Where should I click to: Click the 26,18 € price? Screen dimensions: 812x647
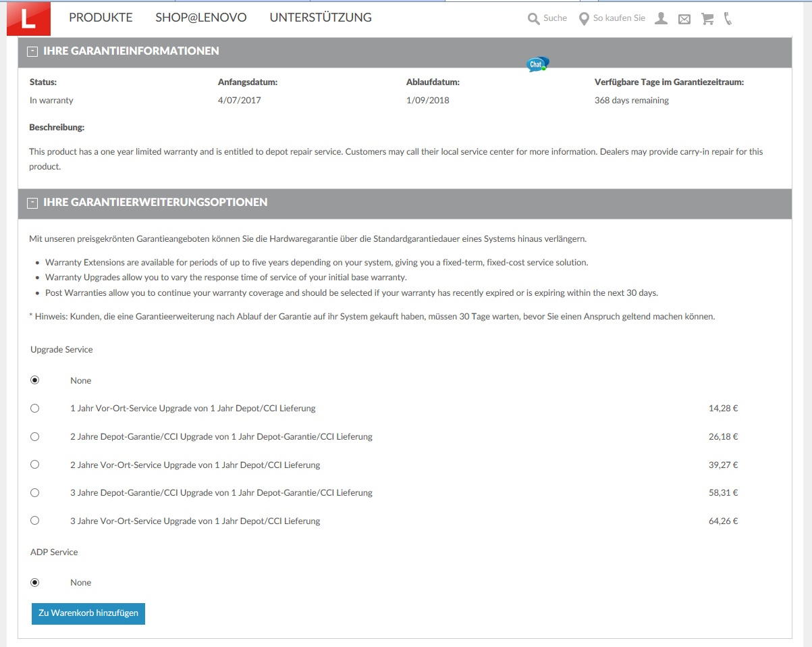pos(724,437)
